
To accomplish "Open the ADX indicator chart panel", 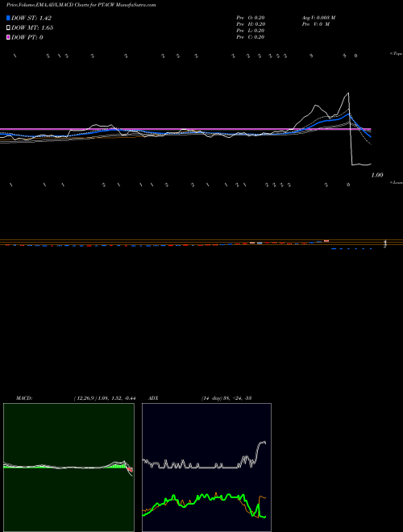I will (206, 468).
